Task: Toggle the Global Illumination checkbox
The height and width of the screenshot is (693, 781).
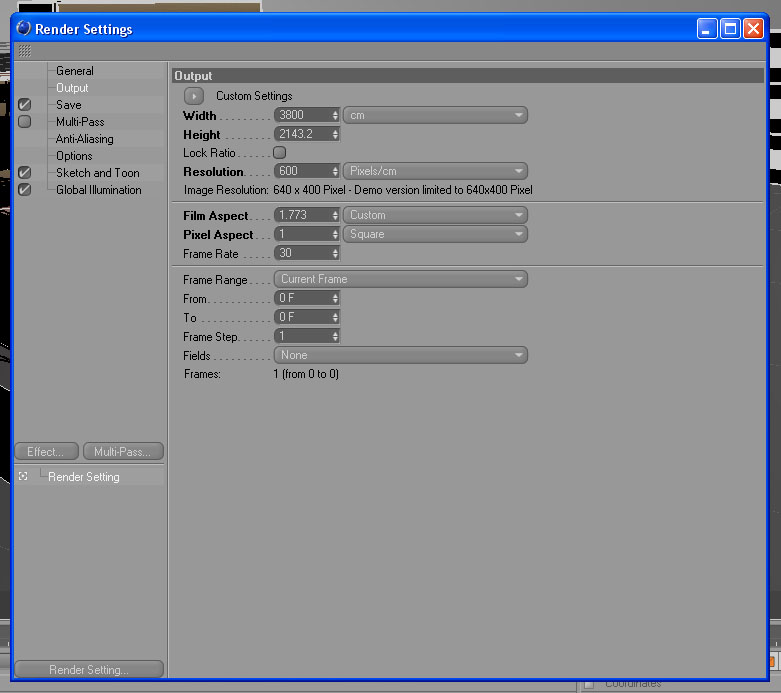Action: (24, 189)
